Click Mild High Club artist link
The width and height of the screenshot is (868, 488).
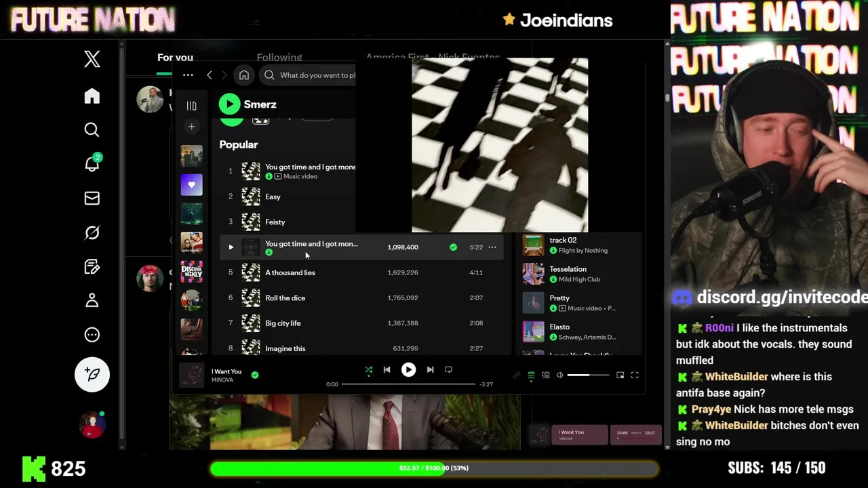579,279
